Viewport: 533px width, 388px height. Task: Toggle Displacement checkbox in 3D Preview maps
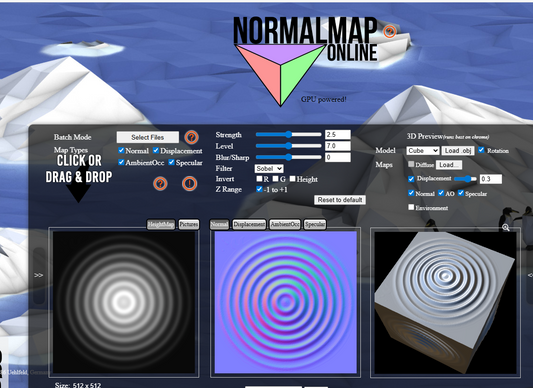tap(411, 179)
